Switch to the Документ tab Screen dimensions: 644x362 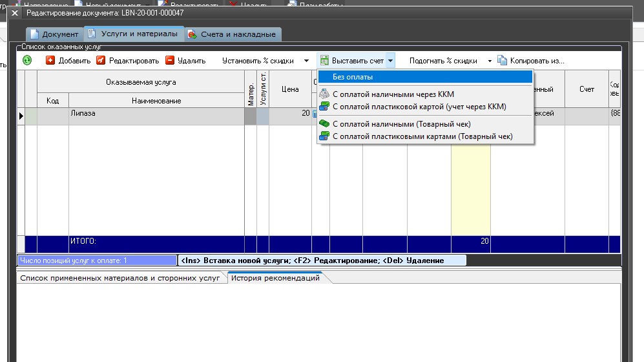click(x=54, y=34)
